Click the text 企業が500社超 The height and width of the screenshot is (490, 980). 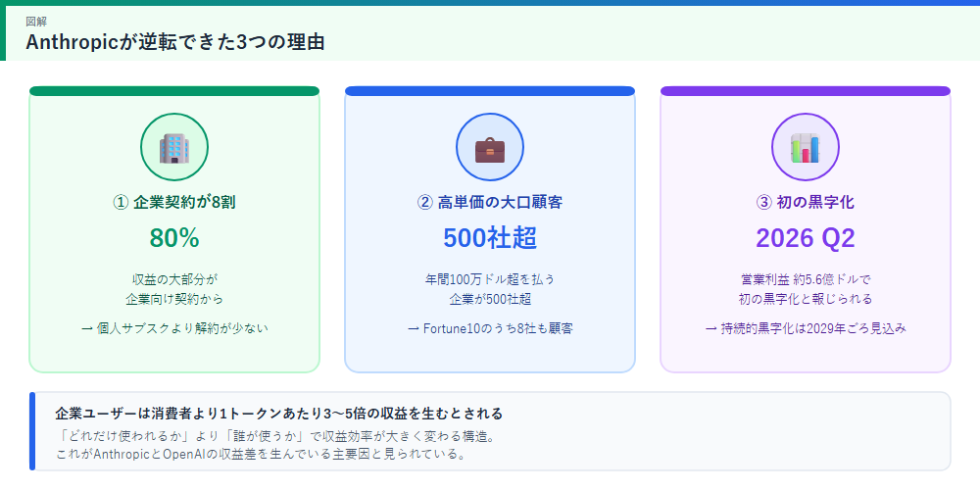(x=490, y=299)
